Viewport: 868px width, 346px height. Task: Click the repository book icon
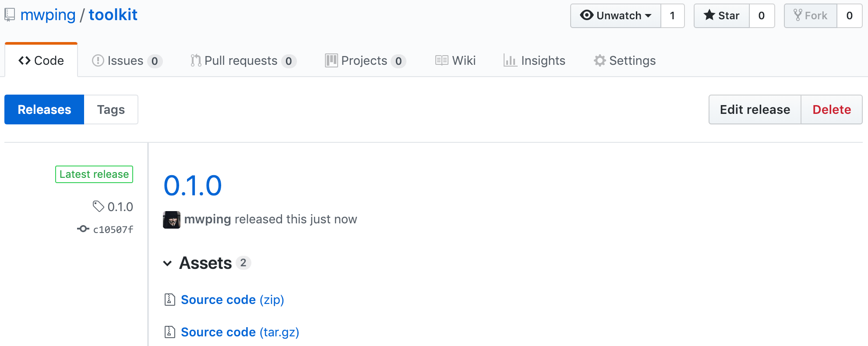coord(10,15)
